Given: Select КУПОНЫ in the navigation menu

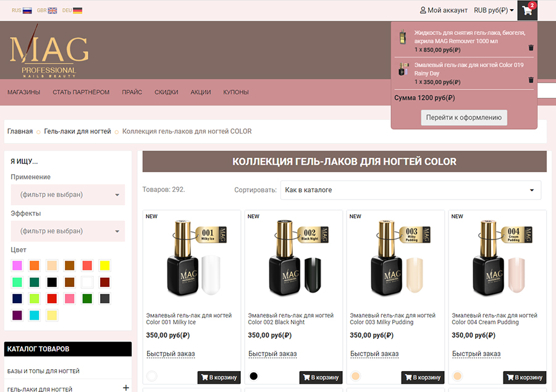Looking at the screenshot, I should (236, 91).
